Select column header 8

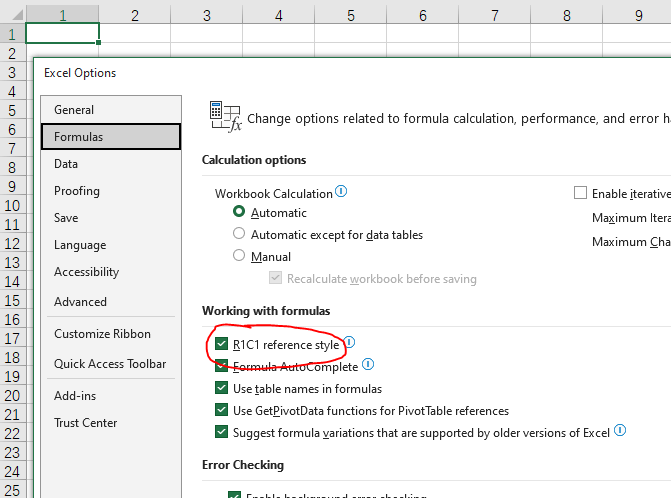pos(566,15)
